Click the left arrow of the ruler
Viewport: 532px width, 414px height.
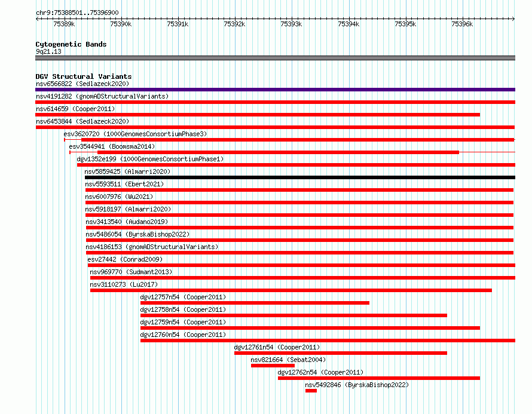point(37,19)
